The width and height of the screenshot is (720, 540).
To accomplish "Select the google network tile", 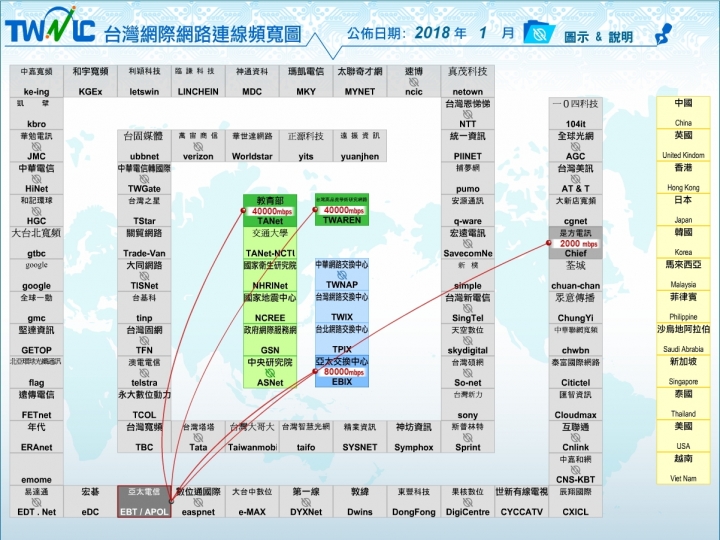I will [36, 275].
